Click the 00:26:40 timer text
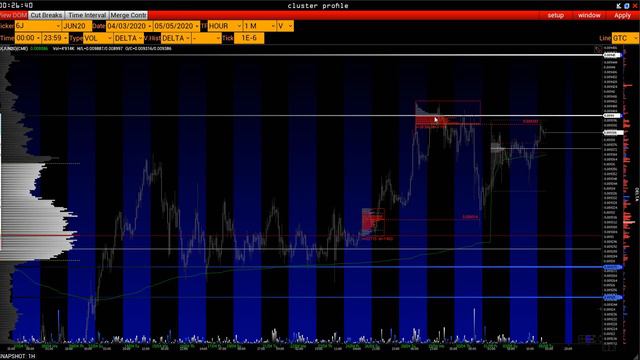640x360 pixels. click(x=17, y=5)
